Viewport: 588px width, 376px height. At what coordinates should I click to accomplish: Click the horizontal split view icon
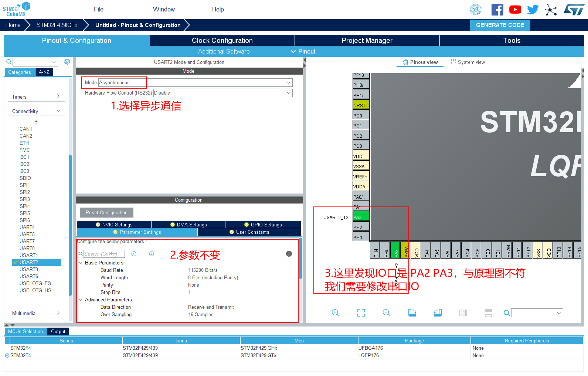pos(489,313)
